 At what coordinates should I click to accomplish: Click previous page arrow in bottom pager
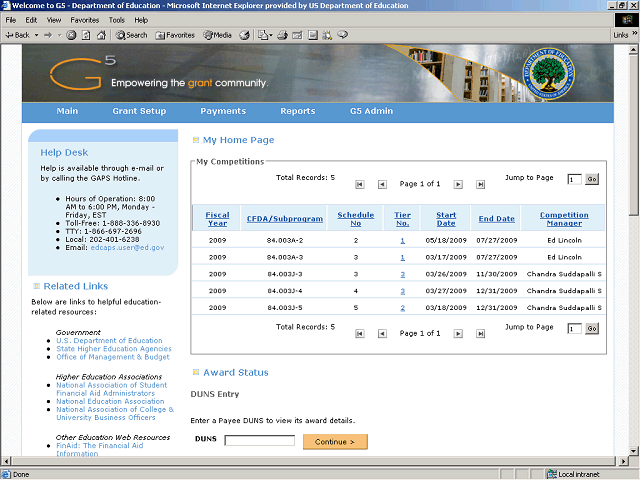pos(382,334)
